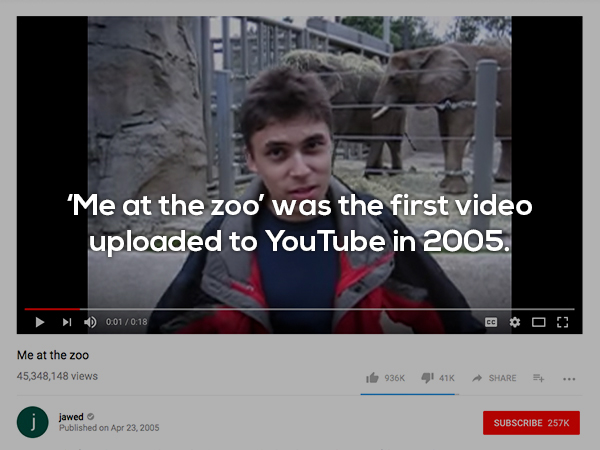
Task: Play the Me at the zoo video
Action: [x=39, y=322]
